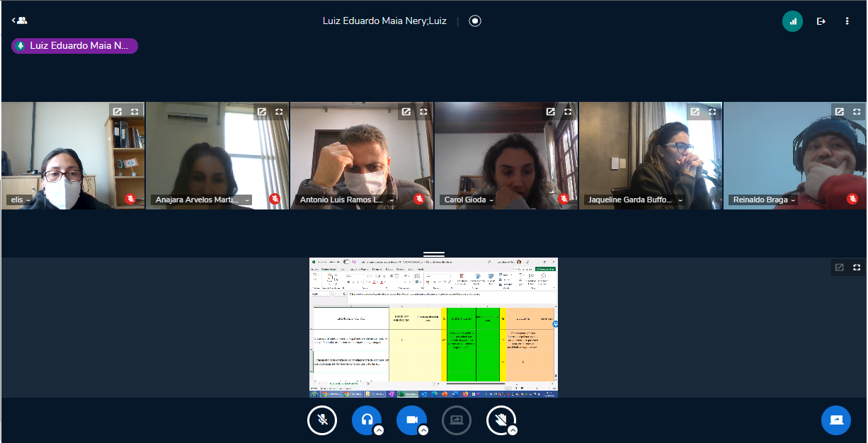The image size is (868, 443).
Task: Toggle the users list panel
Action: click(x=19, y=21)
